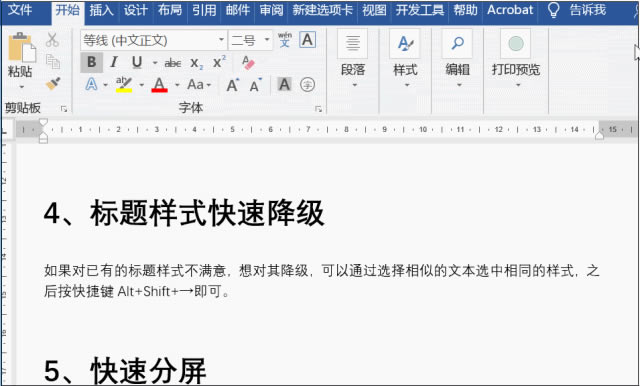Apply red font color
Image resolution: width=640 pixels, height=386 pixels.
click(x=159, y=84)
